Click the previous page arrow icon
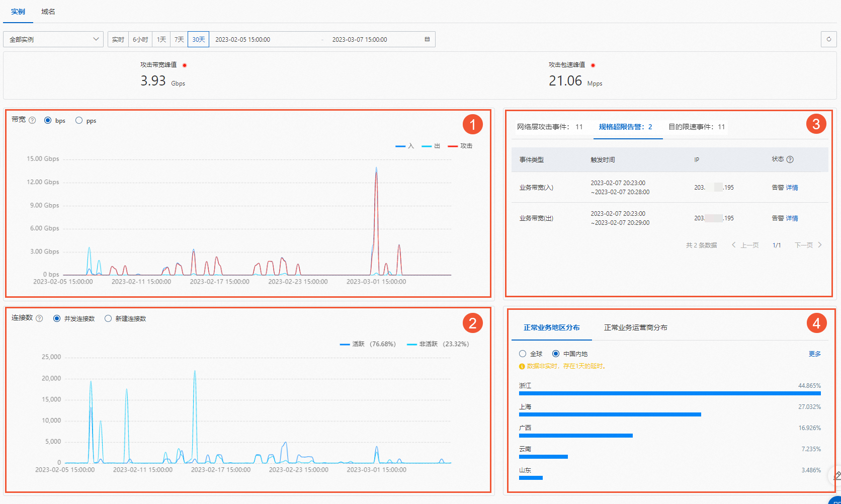The image size is (841, 504). (734, 245)
